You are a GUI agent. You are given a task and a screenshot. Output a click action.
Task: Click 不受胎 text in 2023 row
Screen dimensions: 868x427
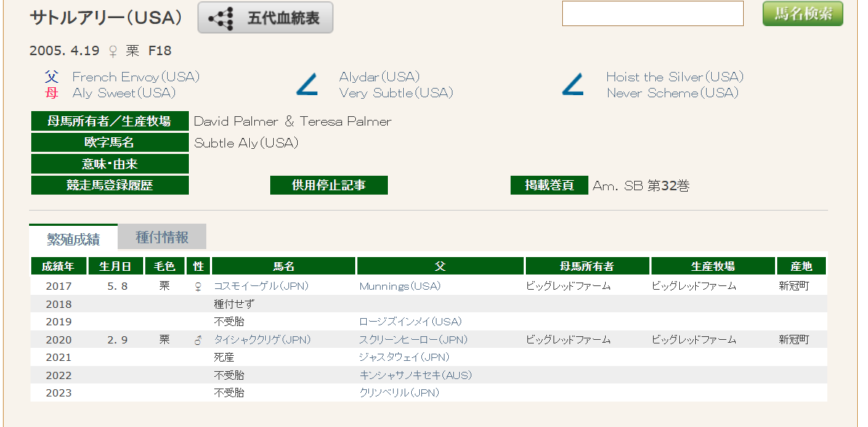click(230, 394)
